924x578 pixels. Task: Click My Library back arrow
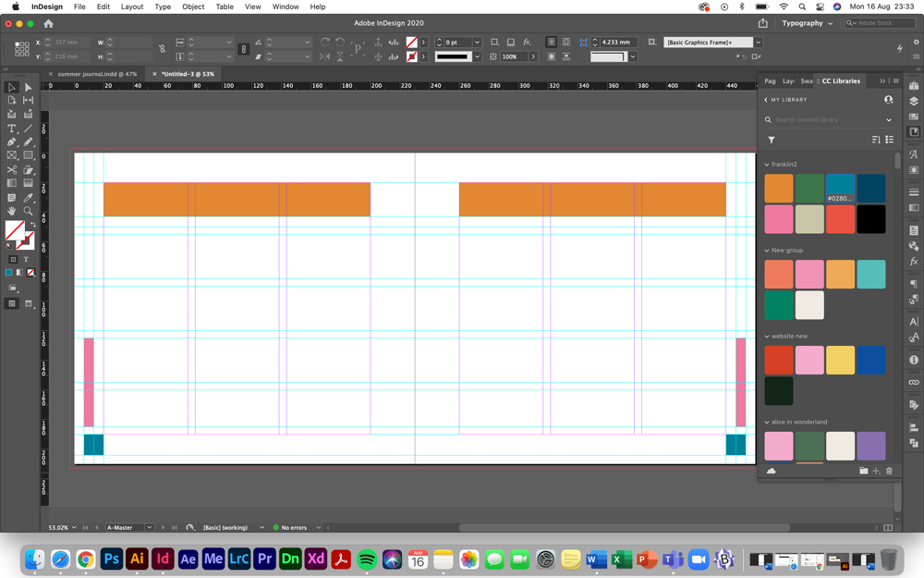click(x=765, y=100)
